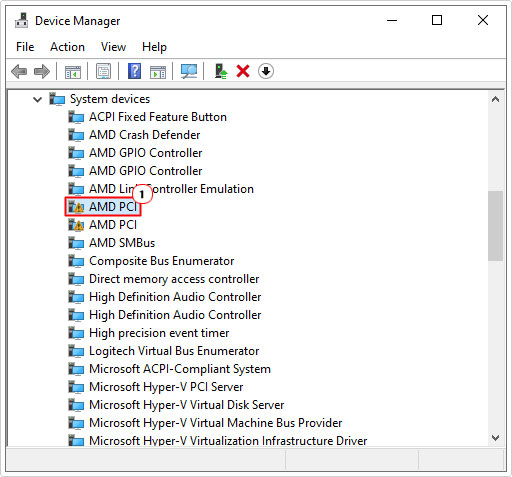Select Microsoft Hyper-V PCI Server
The image size is (512, 477).
(166, 387)
